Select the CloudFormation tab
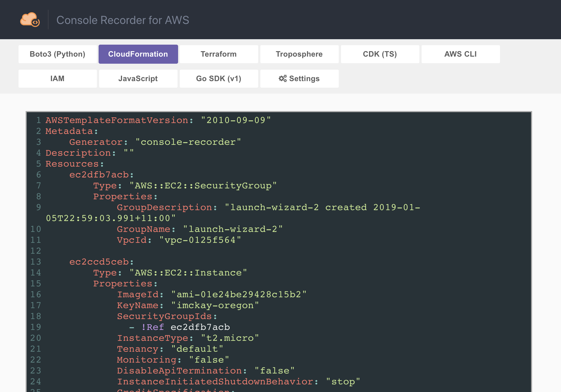The image size is (561, 392). point(138,54)
